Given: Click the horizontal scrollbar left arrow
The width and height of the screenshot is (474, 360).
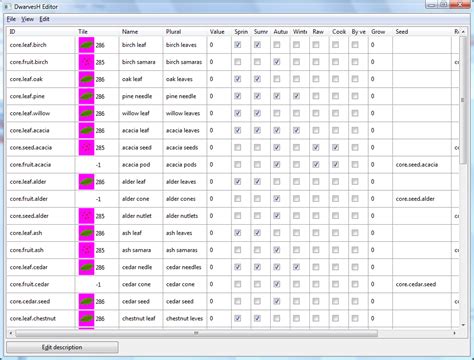Looking at the screenshot, I should (x=11, y=333).
